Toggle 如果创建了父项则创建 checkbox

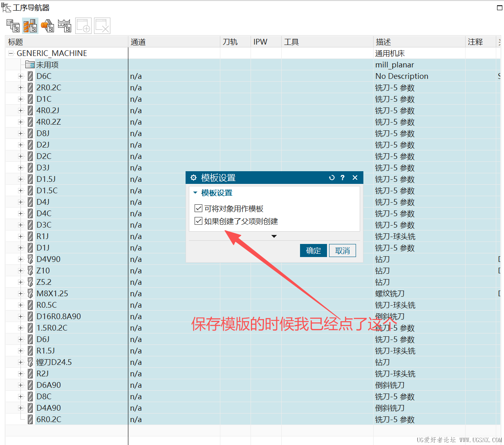199,221
